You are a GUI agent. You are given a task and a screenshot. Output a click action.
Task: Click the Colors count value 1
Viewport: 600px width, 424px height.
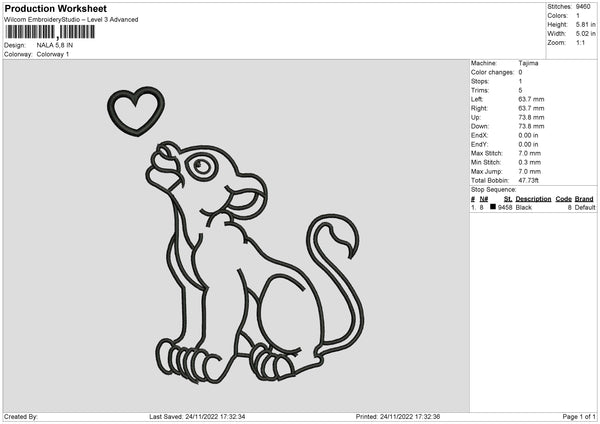(578, 16)
